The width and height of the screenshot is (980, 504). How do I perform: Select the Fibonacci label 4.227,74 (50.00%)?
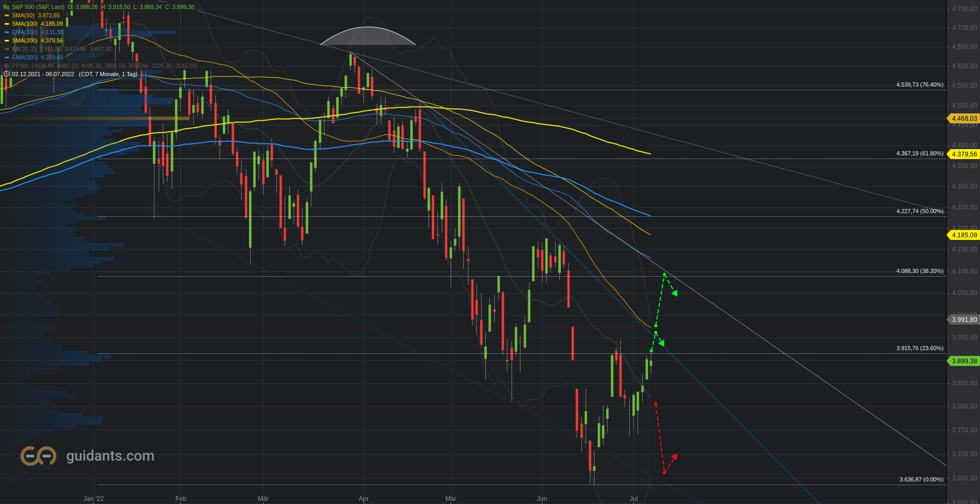920,211
